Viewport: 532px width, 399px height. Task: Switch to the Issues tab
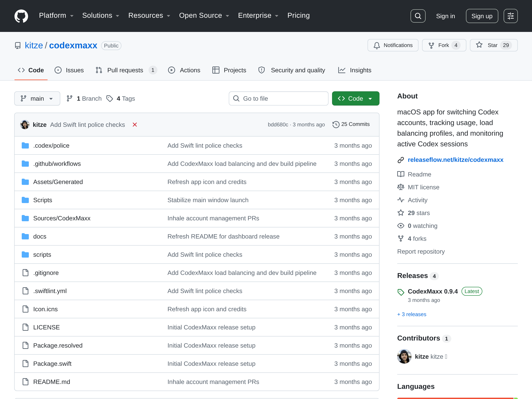[69, 70]
